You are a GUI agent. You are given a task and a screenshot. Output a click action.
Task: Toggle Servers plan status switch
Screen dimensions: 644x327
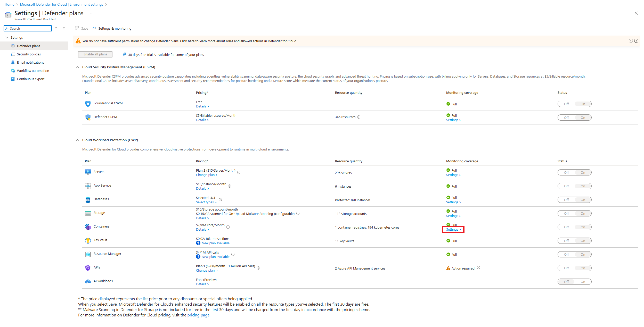click(574, 172)
